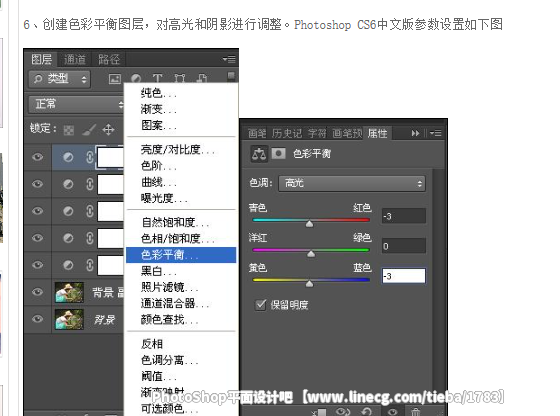Click the reset adjustment icon
This screenshot has width=560, height=416.
click(x=367, y=412)
